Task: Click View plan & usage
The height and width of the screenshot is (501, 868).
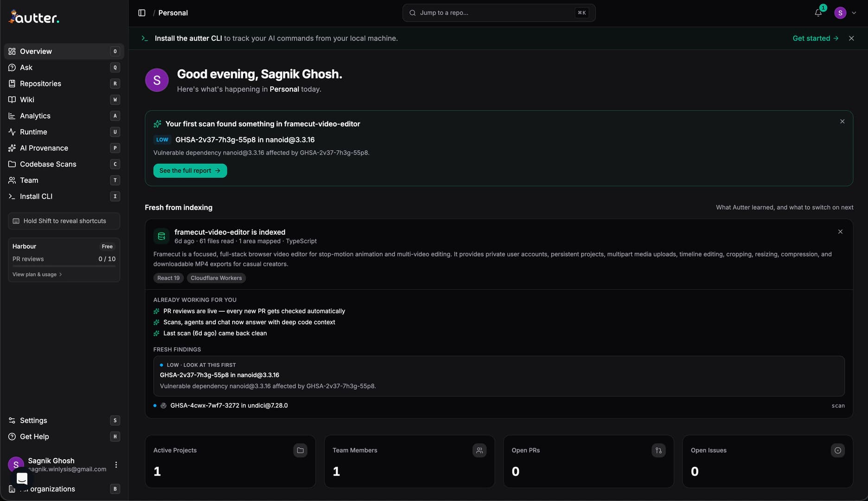Action: point(37,275)
